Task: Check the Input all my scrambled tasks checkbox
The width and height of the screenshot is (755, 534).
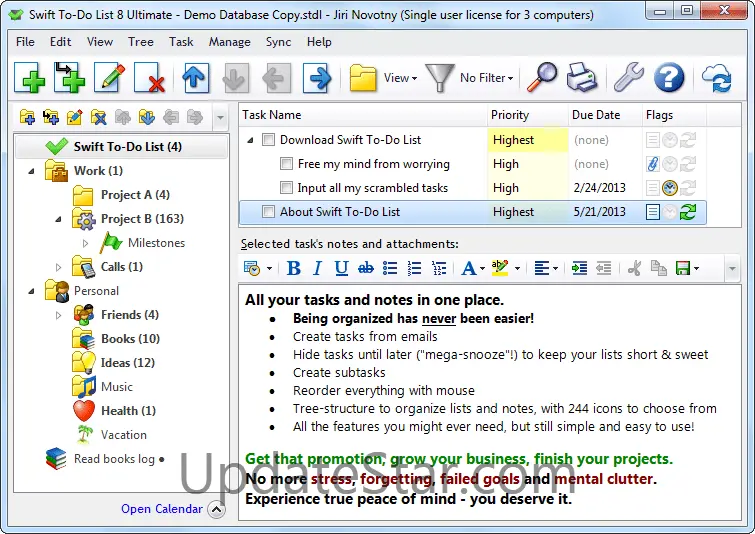Action: pos(286,188)
